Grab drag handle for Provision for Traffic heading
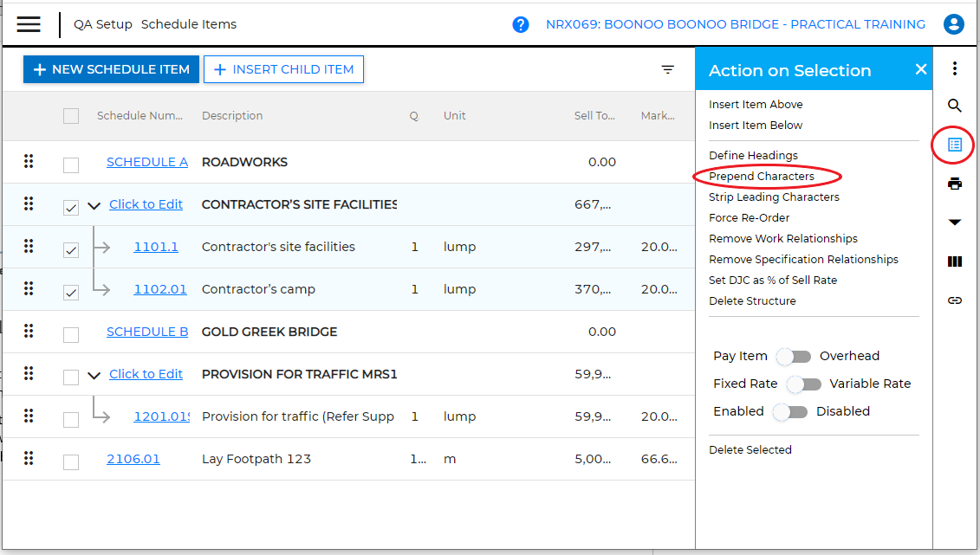This screenshot has height=555, width=980. click(29, 374)
